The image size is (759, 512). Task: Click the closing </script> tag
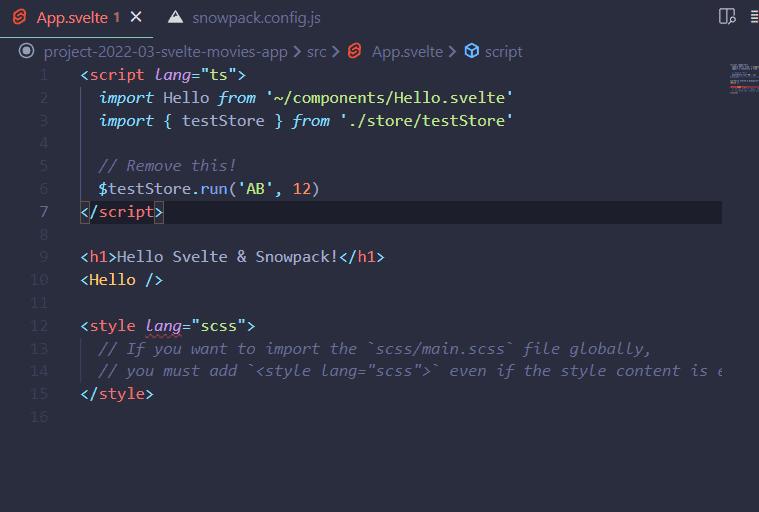(122, 212)
